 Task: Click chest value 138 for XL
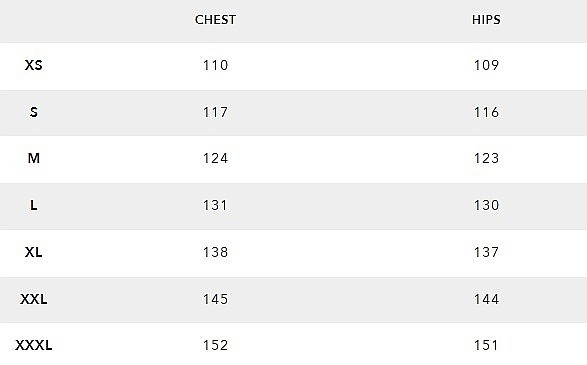pyautogui.click(x=215, y=252)
